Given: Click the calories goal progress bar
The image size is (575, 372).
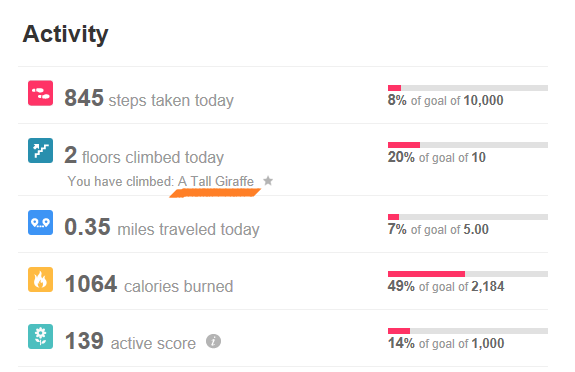Looking at the screenshot, I should (468, 274).
